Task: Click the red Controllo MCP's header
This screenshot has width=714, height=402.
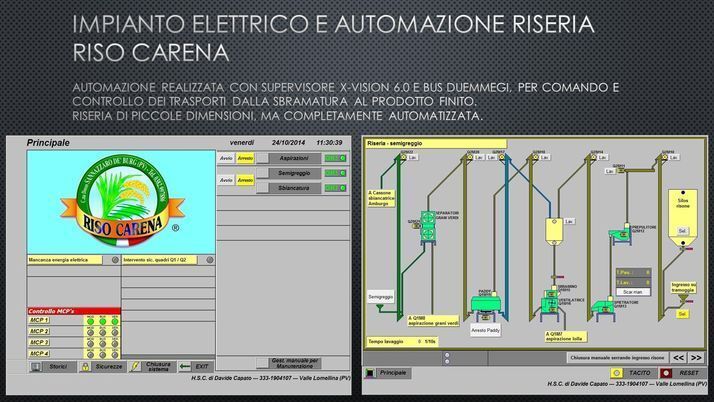Action: (74, 311)
